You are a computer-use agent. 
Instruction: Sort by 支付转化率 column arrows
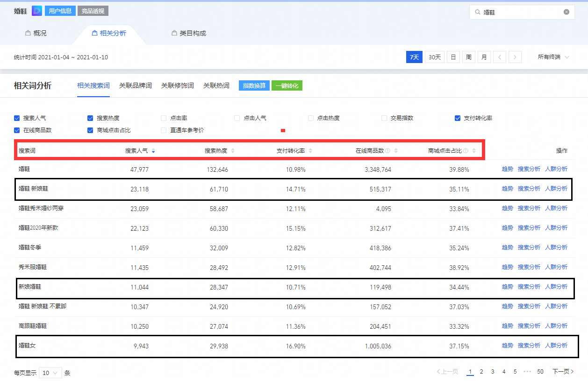click(x=310, y=151)
